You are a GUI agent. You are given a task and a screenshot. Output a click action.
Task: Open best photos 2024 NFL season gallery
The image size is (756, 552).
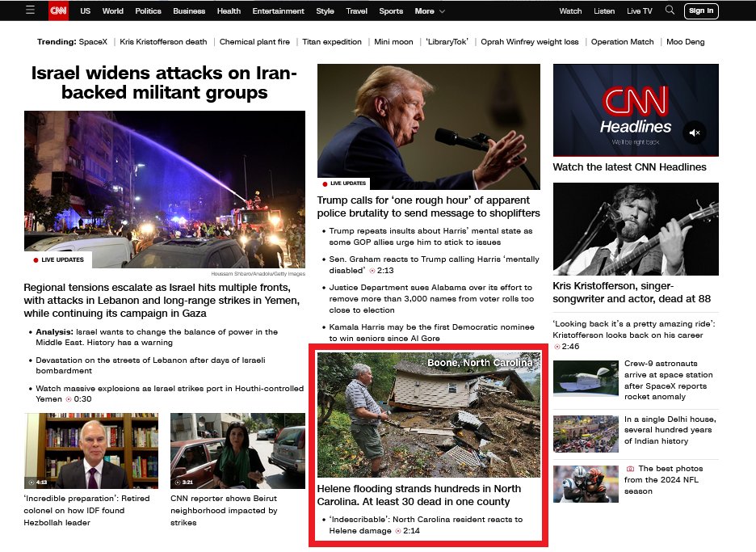663,479
